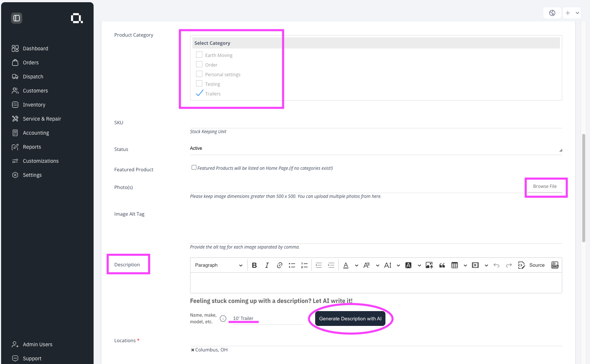This screenshot has height=364, width=590.
Task: Click the Image Alt Tag text area
Action: point(376,227)
